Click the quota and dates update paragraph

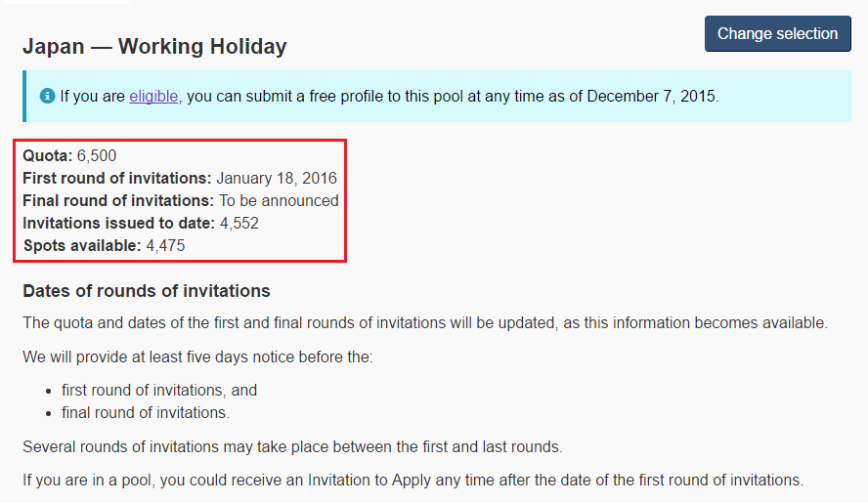point(425,322)
